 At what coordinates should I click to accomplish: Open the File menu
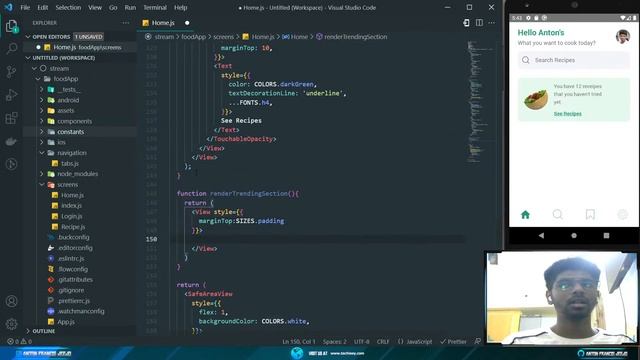click(x=25, y=7)
